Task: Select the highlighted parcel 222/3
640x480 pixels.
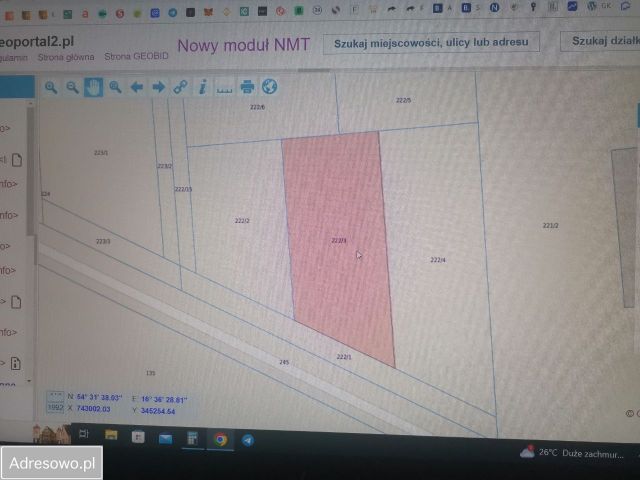Action: pyautogui.click(x=338, y=241)
